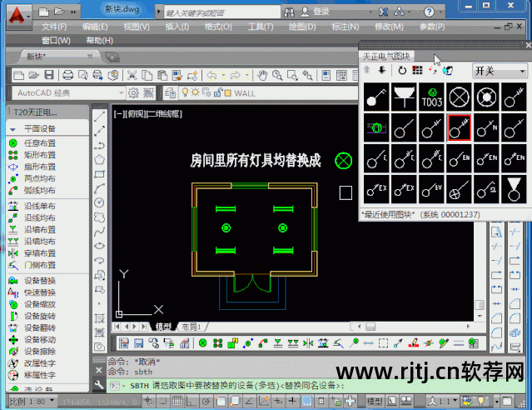Open the 开关 category dropdown
The width and height of the screenshot is (532, 410).
point(500,71)
